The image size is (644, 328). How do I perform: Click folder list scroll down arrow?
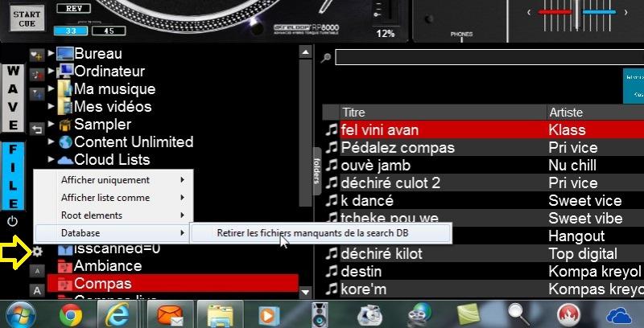point(305,292)
